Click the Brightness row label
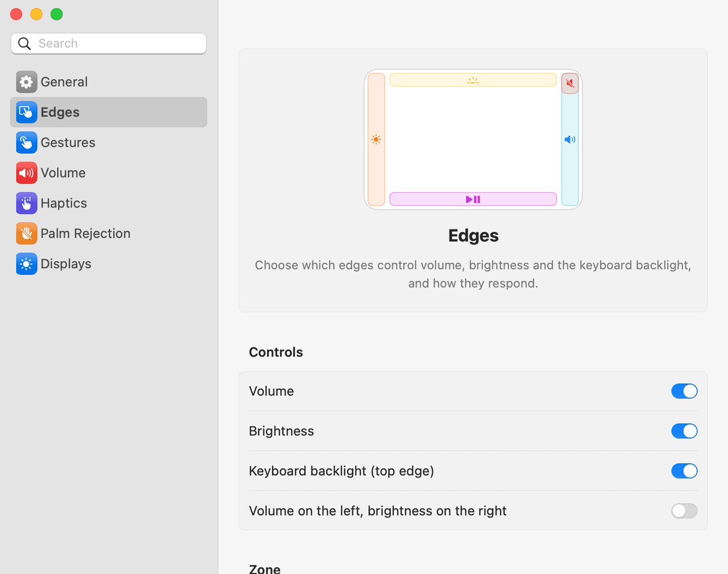This screenshot has height=574, width=728. coord(282,431)
